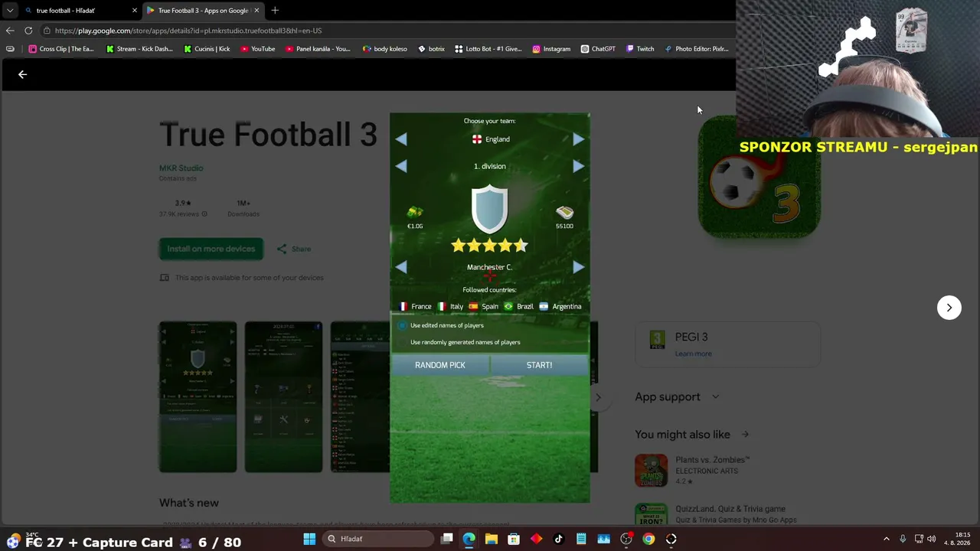Click the France followed country
The width and height of the screenshot is (980, 551).
[415, 306]
